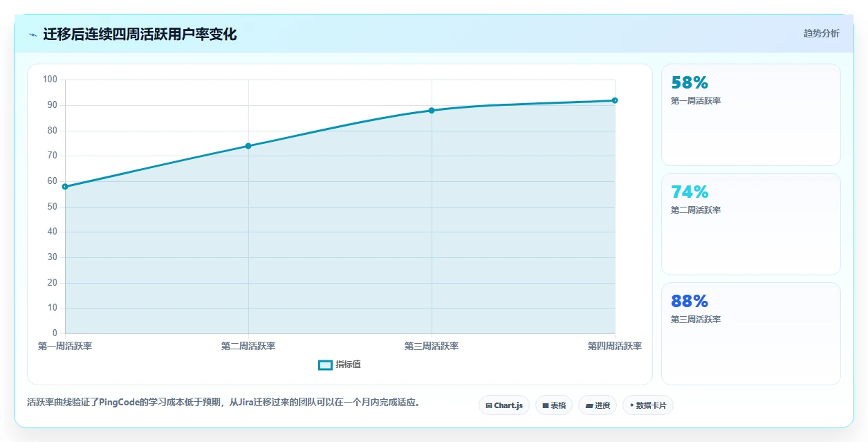This screenshot has width=868, height=442.
Task: Click the 趋势分析 label in header
Action: point(821,33)
